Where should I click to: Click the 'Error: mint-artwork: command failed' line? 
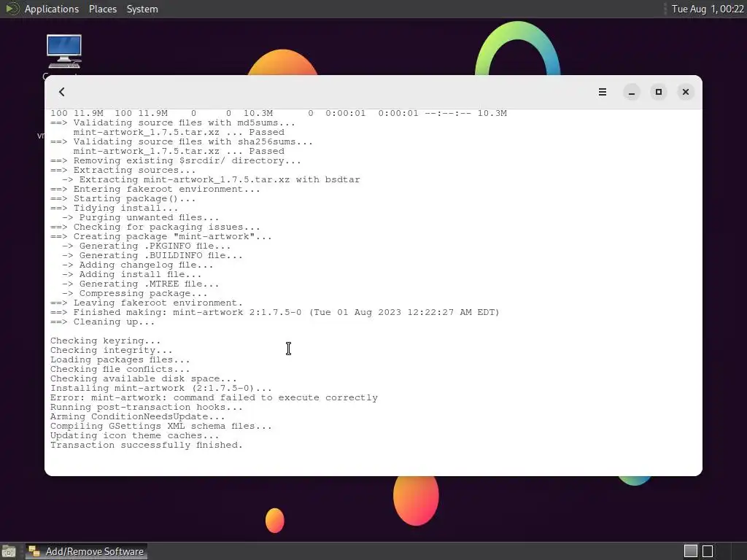214,397
